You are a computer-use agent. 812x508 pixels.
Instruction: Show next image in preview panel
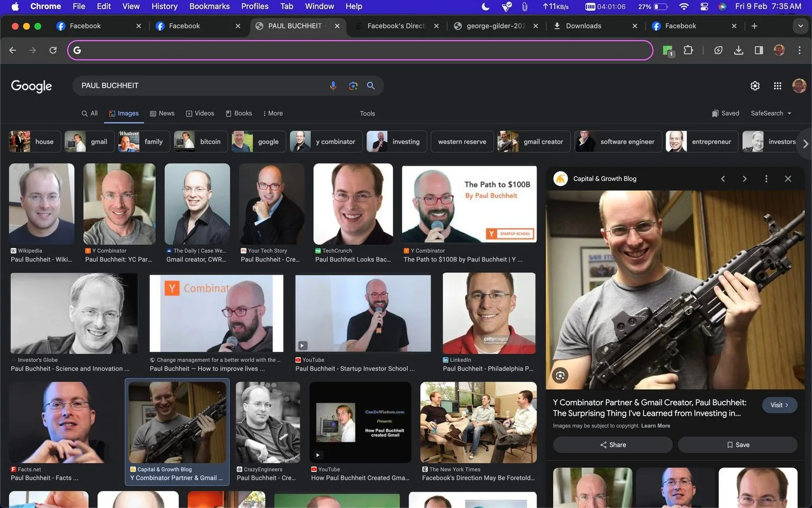click(744, 179)
